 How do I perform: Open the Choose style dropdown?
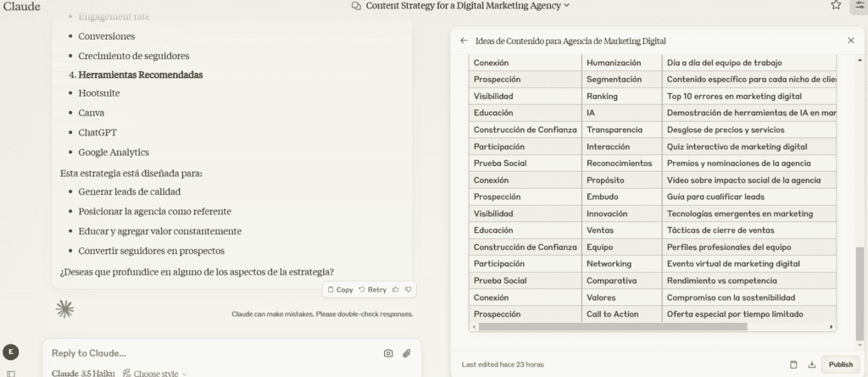click(155, 373)
